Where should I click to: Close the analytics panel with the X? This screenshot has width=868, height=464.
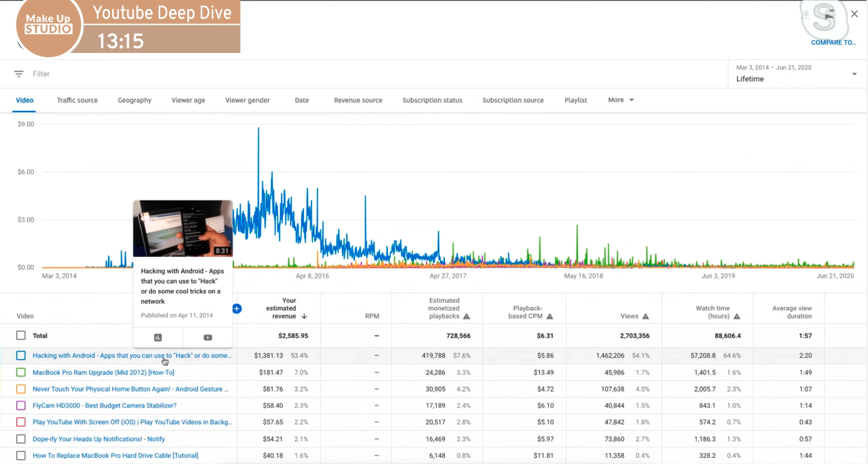click(x=854, y=14)
